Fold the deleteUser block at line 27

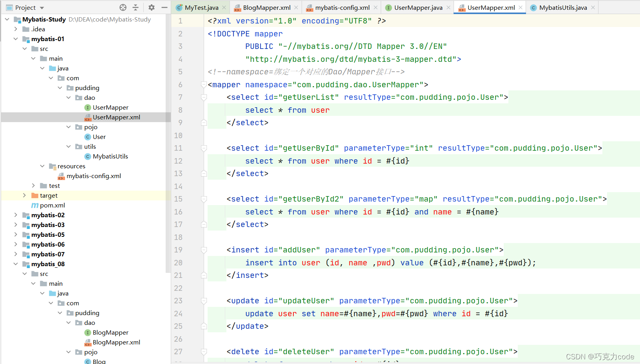tap(204, 351)
